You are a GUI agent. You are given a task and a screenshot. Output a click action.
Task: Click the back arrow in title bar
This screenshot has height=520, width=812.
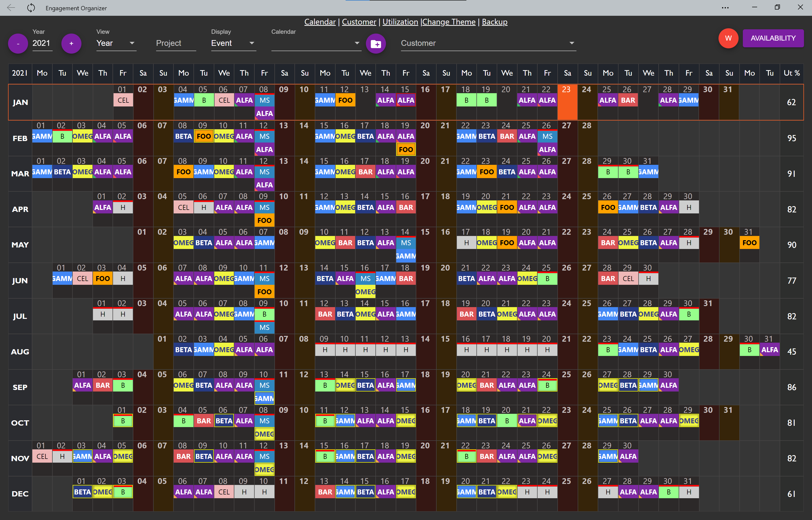(x=11, y=8)
